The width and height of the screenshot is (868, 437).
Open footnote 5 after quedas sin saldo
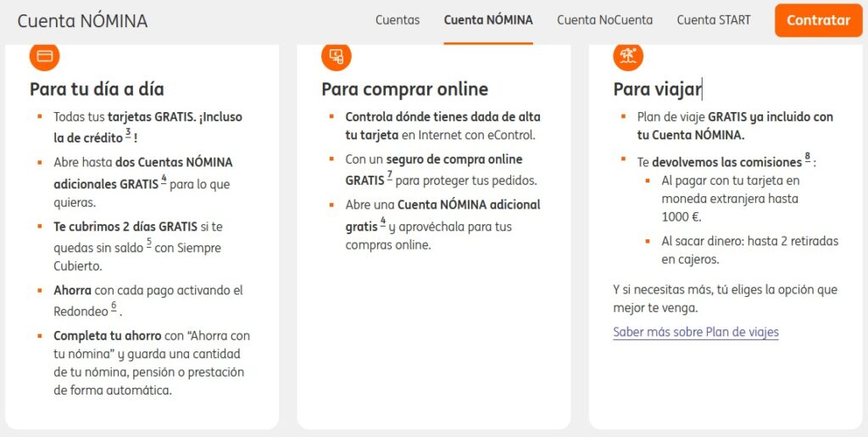149,243
